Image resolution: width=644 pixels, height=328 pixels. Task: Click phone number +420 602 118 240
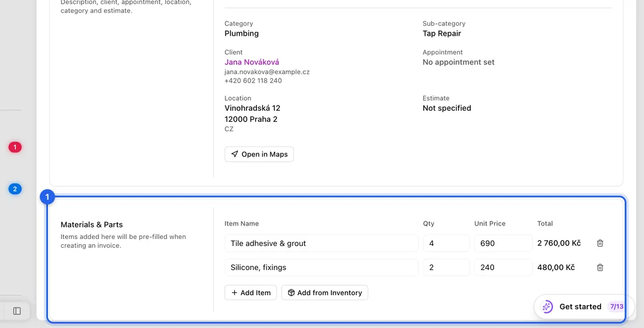pyautogui.click(x=253, y=81)
